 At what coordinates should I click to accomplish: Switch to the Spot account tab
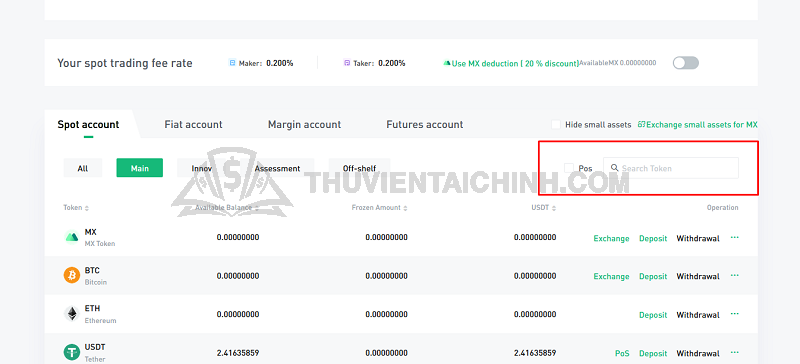coord(88,124)
